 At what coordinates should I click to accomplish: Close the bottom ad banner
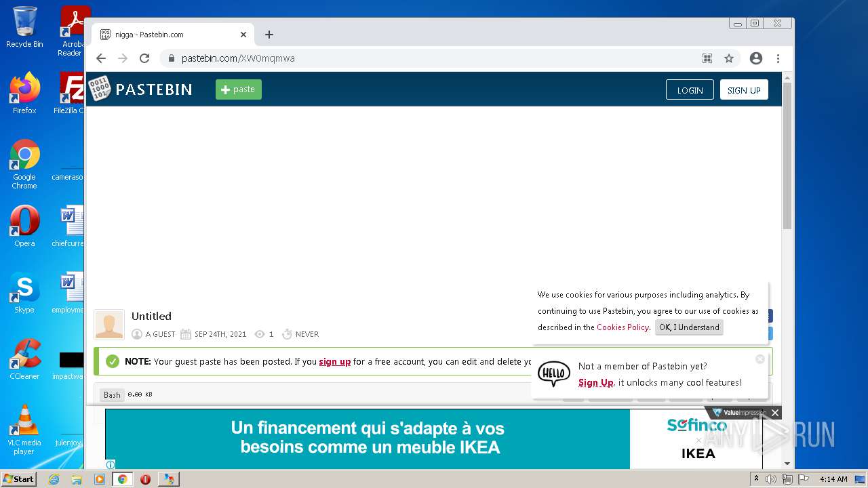(x=775, y=413)
